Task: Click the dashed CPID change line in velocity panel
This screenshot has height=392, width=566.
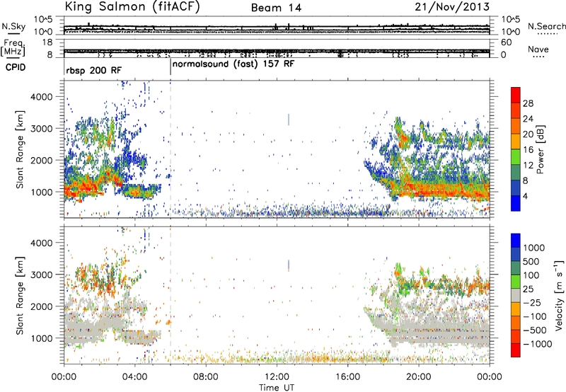Action: tap(171, 295)
